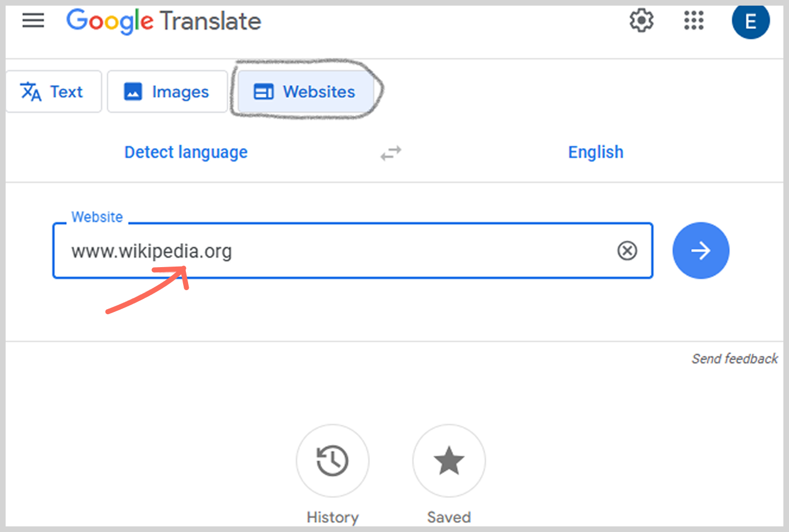Choose English as target language
The image size is (789, 532).
pos(595,152)
